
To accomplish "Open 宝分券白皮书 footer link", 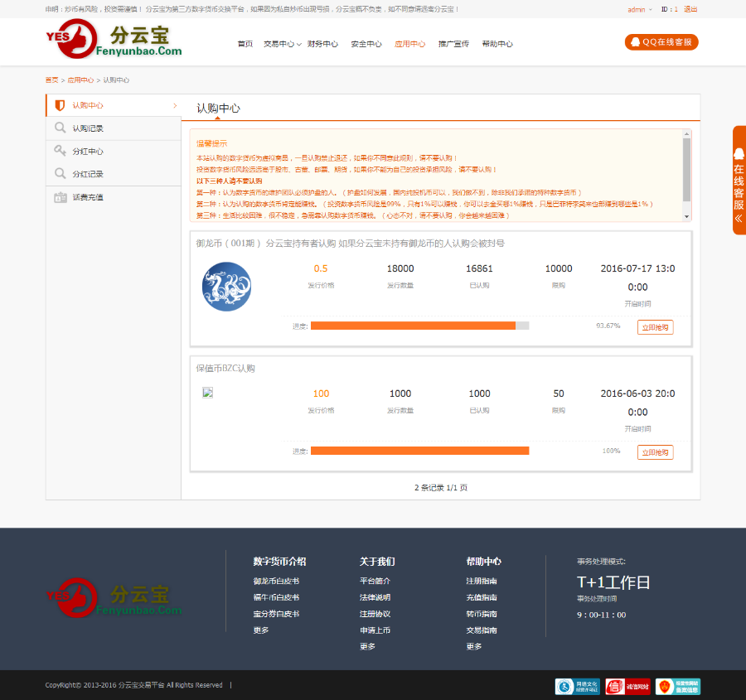I will pos(276,614).
